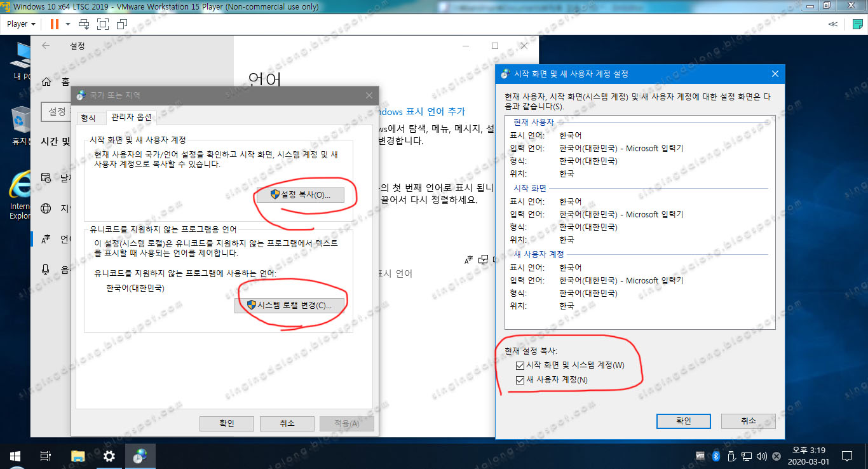Screen dimensions: 868x469
Task: Open the Windows Start menu
Action: tap(15, 456)
